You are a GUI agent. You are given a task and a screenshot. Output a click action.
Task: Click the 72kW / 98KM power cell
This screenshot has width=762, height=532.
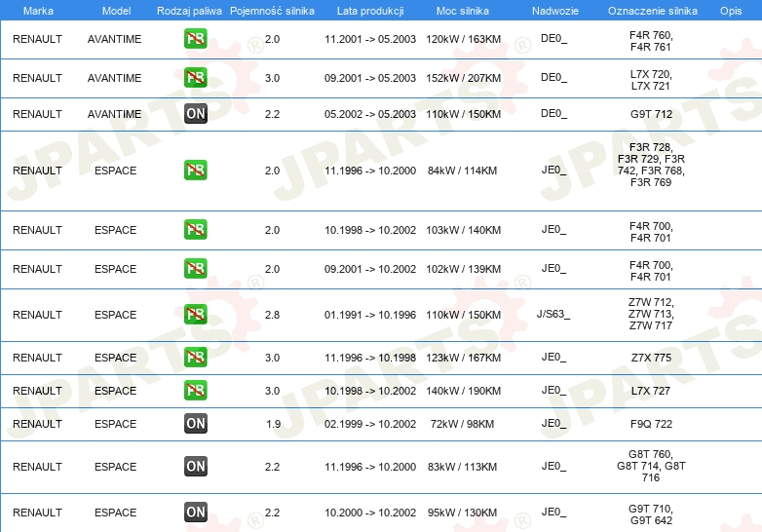pyautogui.click(x=463, y=424)
